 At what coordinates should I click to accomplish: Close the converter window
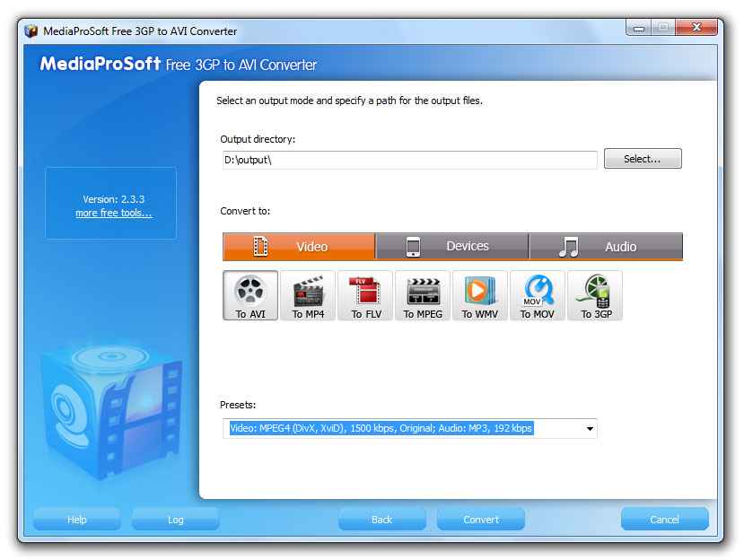(x=696, y=28)
